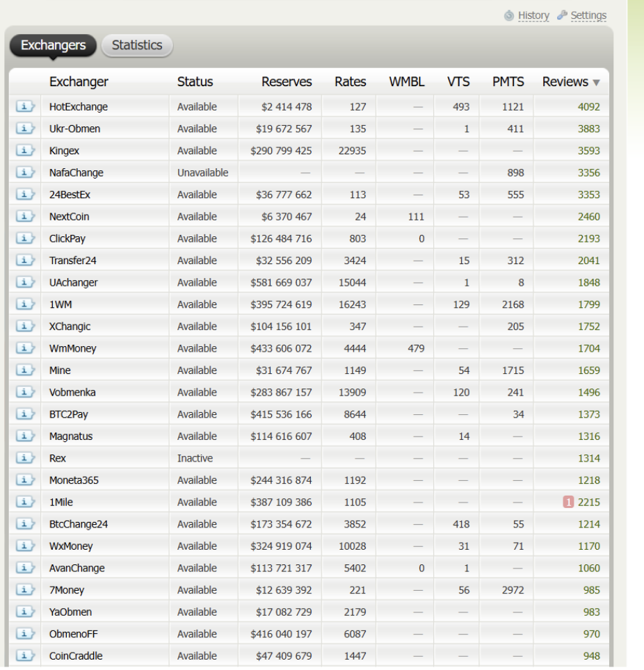The width and height of the screenshot is (644, 670).
Task: Select the Exchangers tab
Action: click(x=54, y=45)
